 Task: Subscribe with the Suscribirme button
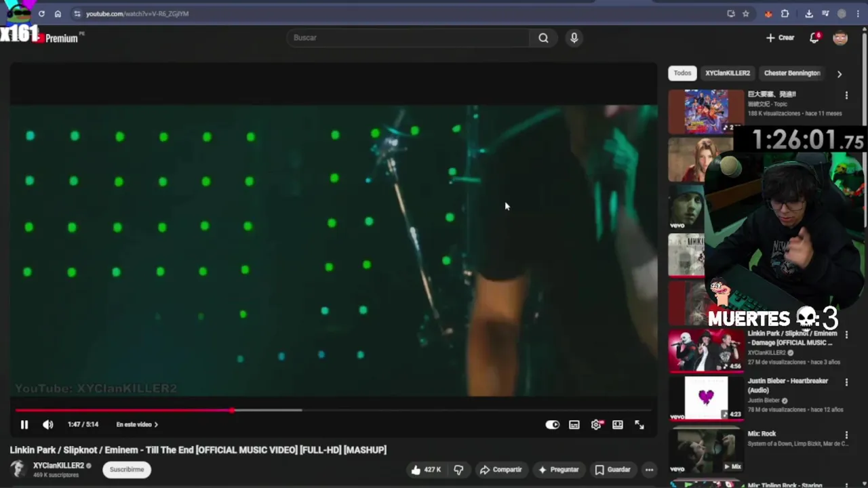127,470
